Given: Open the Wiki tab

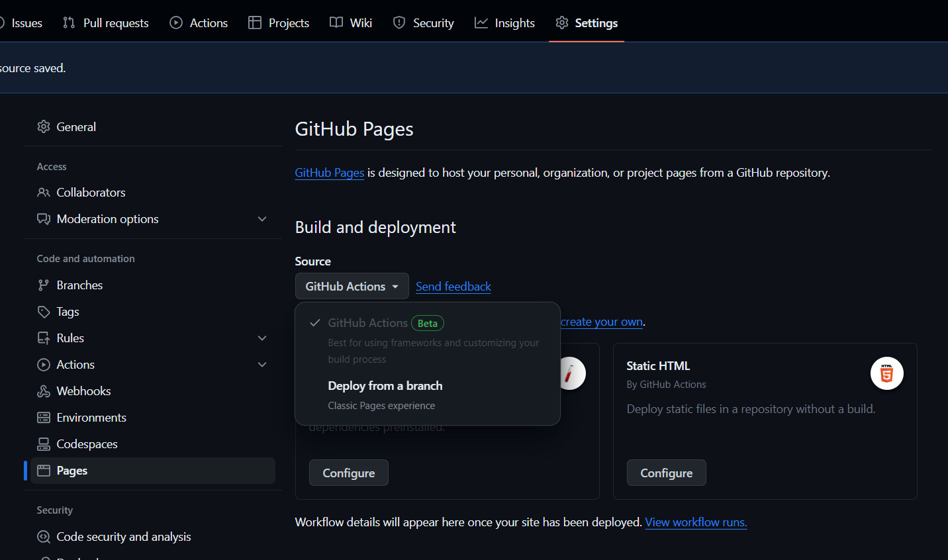Looking at the screenshot, I should (351, 23).
